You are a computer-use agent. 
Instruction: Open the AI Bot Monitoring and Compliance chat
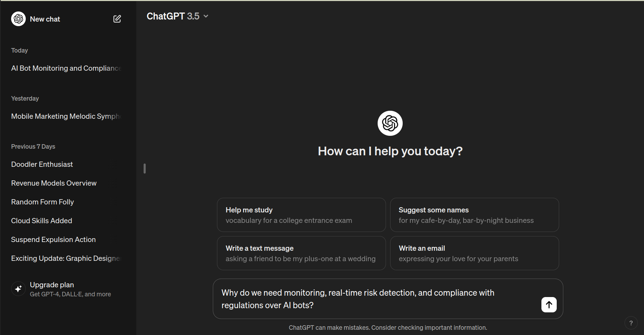click(66, 68)
